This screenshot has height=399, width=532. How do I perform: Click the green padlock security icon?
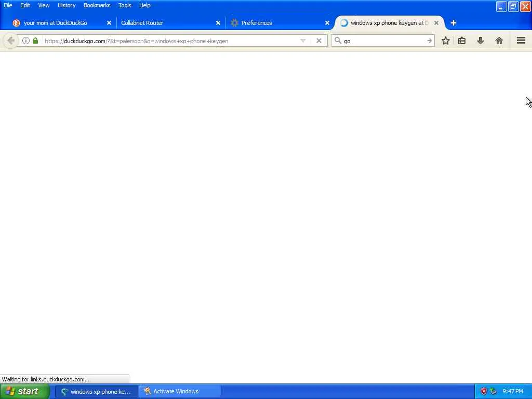(35, 41)
